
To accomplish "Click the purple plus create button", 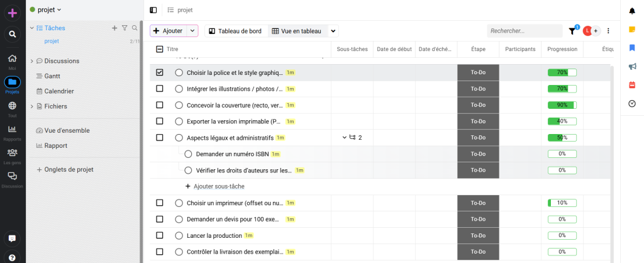I will click(13, 13).
